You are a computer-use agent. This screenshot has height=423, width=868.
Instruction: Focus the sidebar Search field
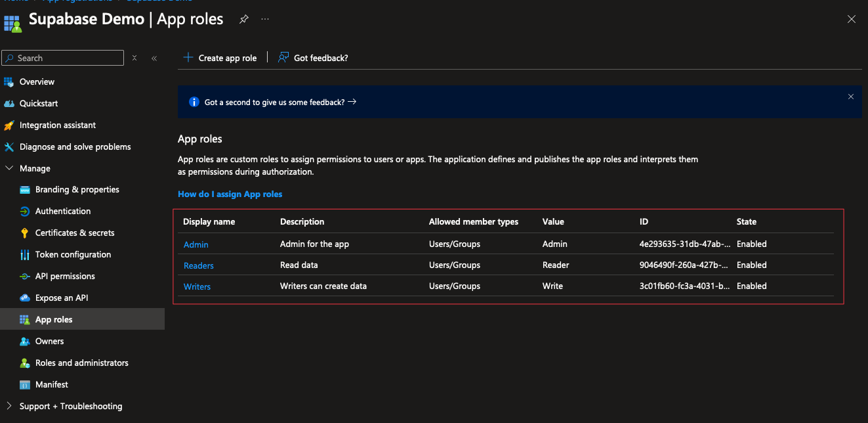pos(63,58)
